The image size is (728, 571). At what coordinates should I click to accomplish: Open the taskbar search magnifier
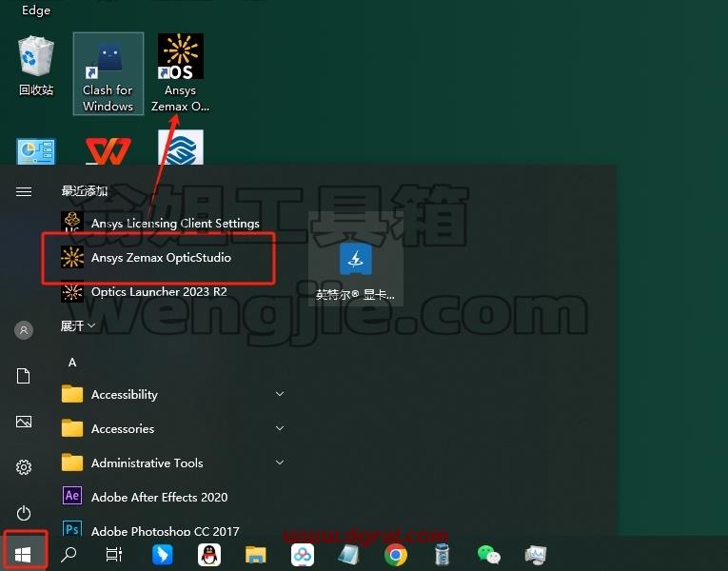(69, 554)
